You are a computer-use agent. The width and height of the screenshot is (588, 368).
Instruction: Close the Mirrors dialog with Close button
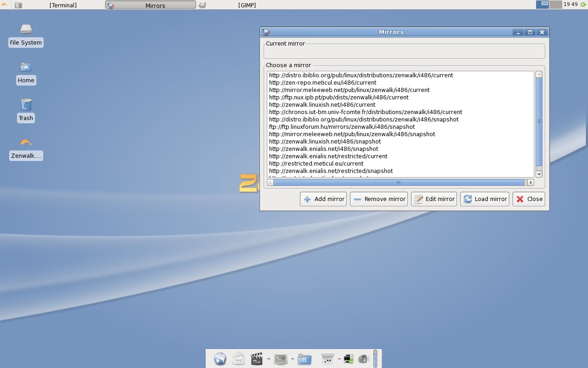(529, 199)
